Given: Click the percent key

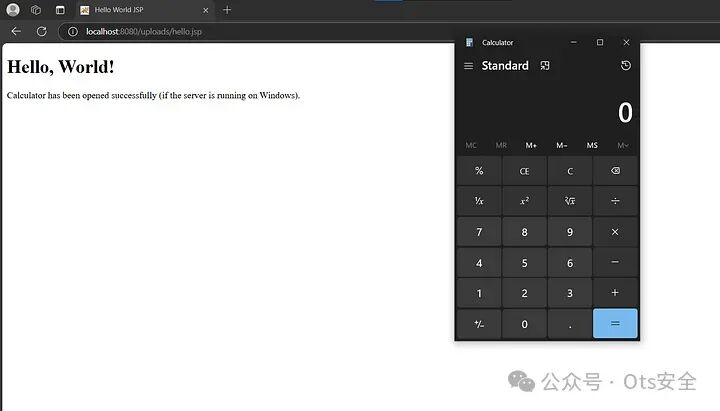Looking at the screenshot, I should 479,171.
